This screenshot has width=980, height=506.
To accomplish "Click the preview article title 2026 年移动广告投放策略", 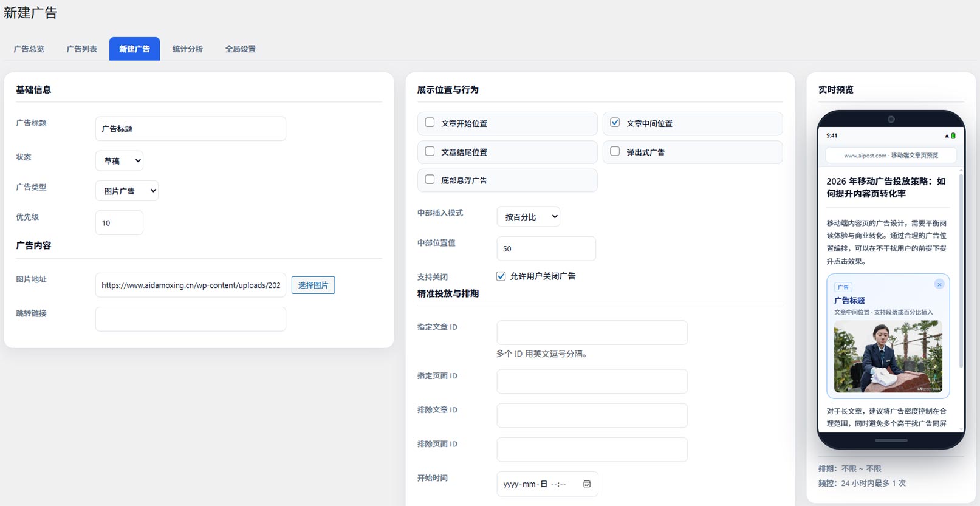I will [x=886, y=187].
